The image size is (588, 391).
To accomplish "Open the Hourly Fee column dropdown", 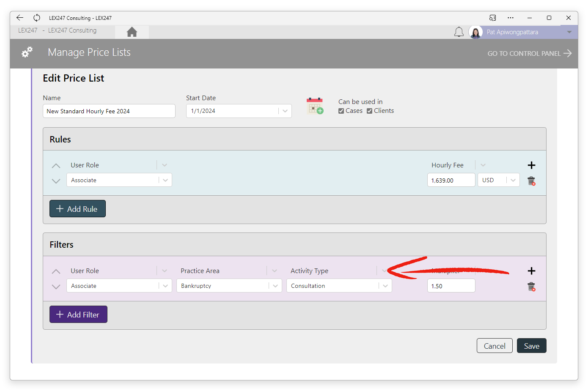I will pos(483,165).
